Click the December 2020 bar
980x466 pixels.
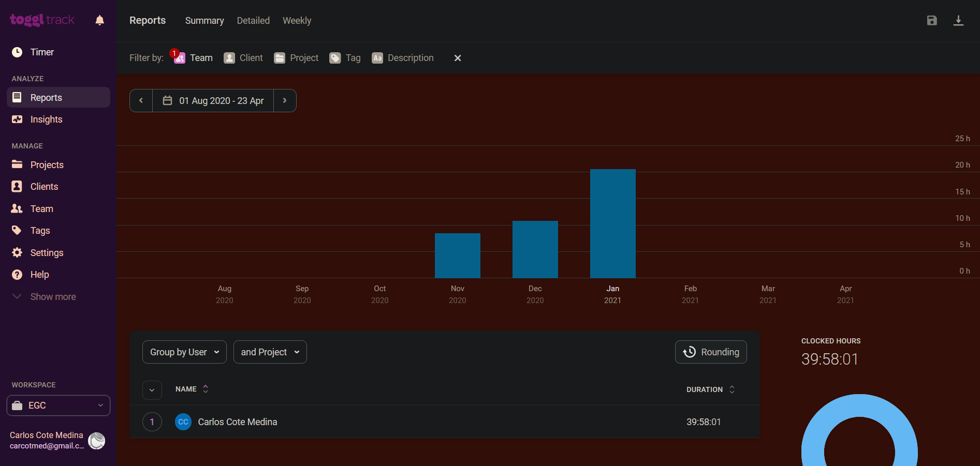click(x=535, y=249)
